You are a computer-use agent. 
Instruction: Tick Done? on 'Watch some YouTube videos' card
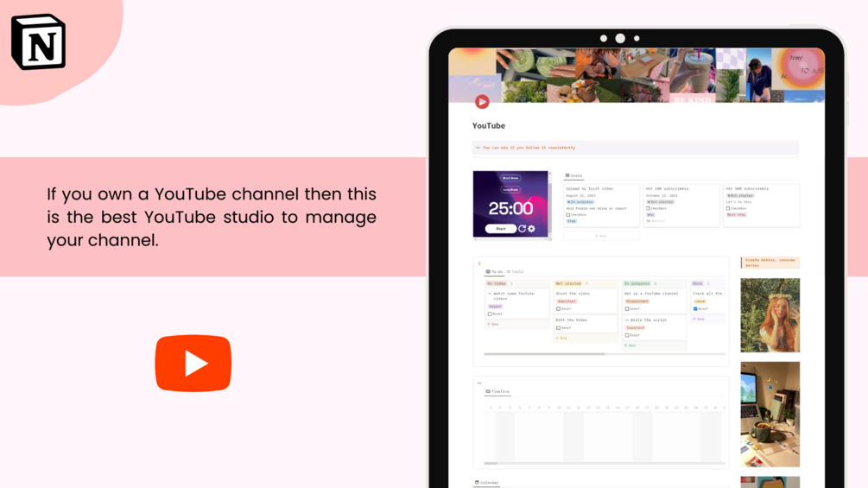point(490,314)
